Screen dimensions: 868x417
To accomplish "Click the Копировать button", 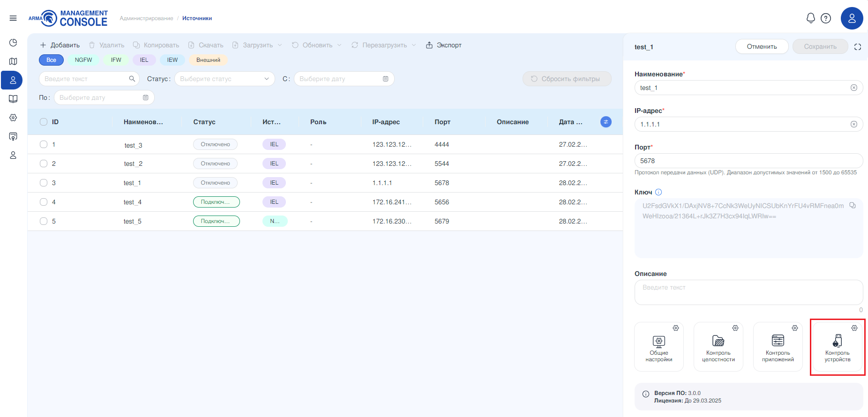I will (x=156, y=45).
